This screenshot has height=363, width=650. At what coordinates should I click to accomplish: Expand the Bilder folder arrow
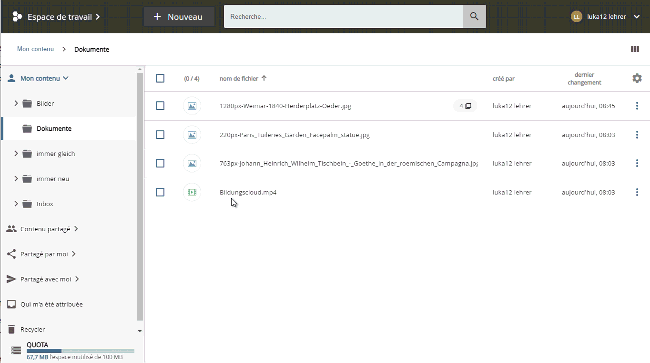(16, 103)
